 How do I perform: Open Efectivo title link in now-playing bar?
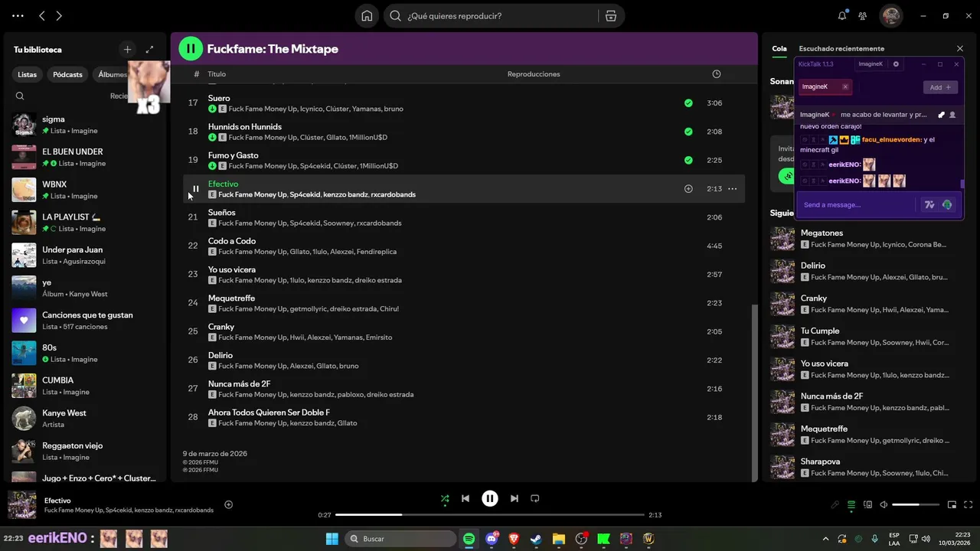coord(57,500)
